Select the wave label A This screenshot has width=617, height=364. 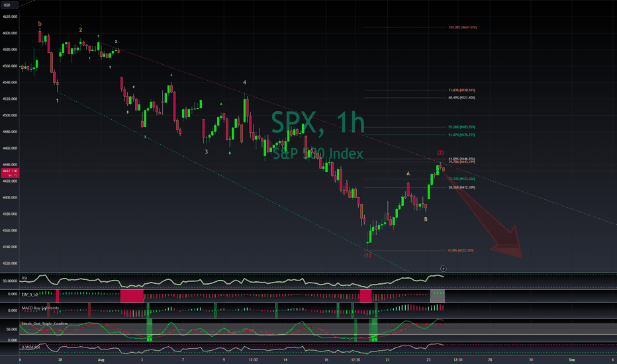408,173
